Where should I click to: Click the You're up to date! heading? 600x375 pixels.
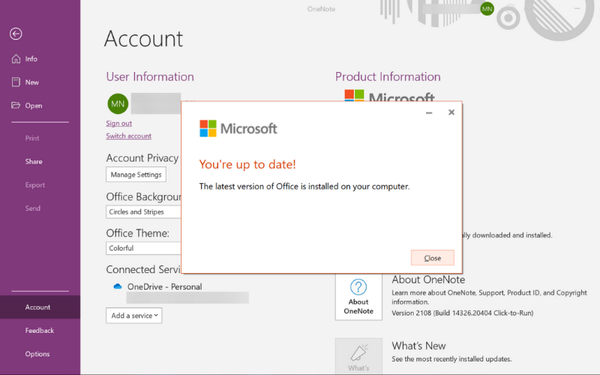tap(248, 165)
